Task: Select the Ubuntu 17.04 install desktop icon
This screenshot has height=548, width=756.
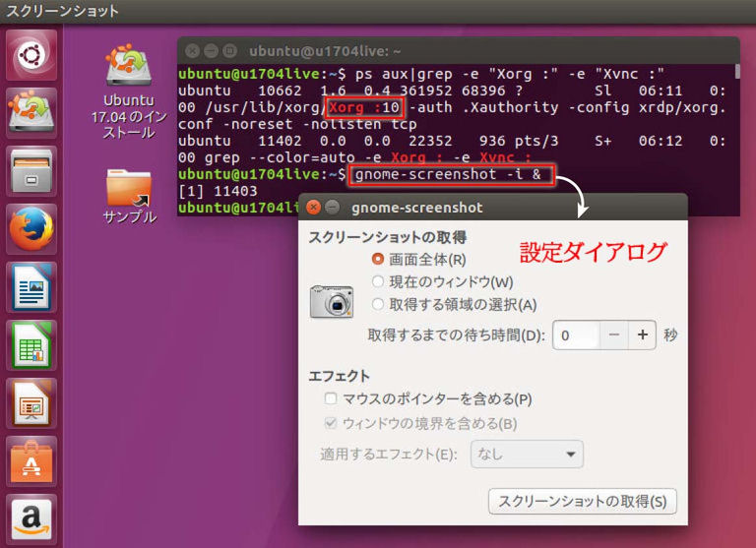Action: click(129, 91)
